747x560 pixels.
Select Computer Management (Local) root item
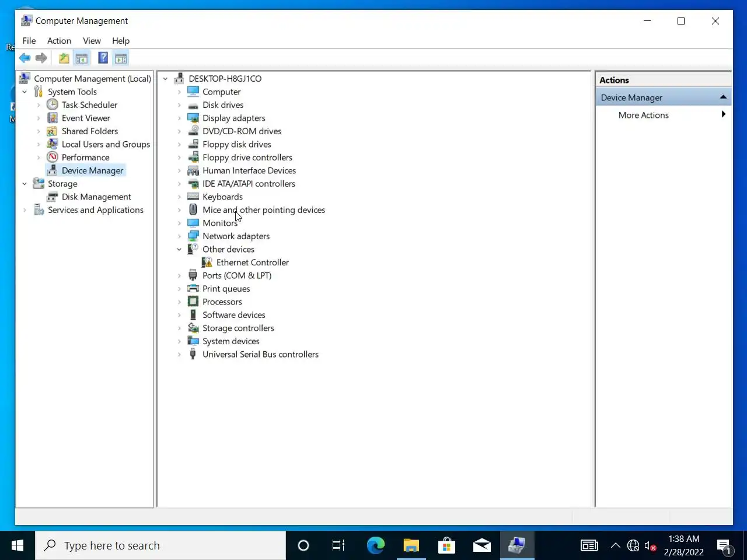click(92, 79)
